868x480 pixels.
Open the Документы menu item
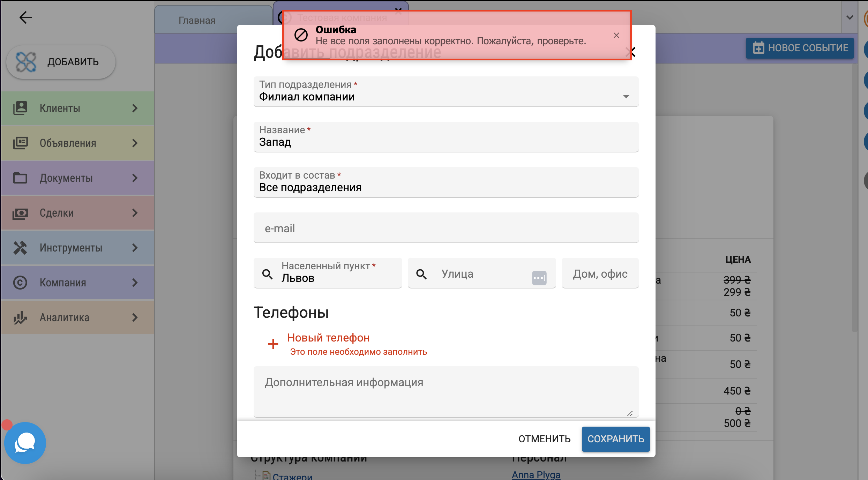click(x=78, y=178)
